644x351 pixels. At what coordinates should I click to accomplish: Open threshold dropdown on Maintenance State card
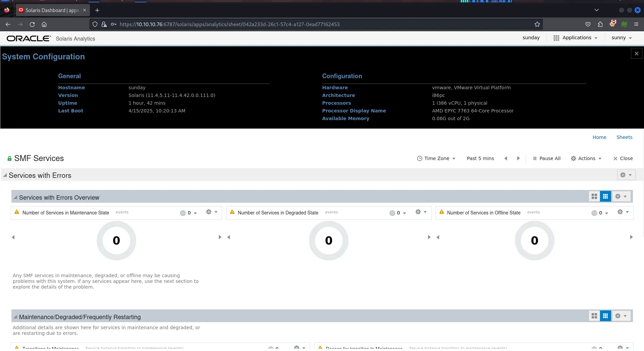(x=189, y=213)
